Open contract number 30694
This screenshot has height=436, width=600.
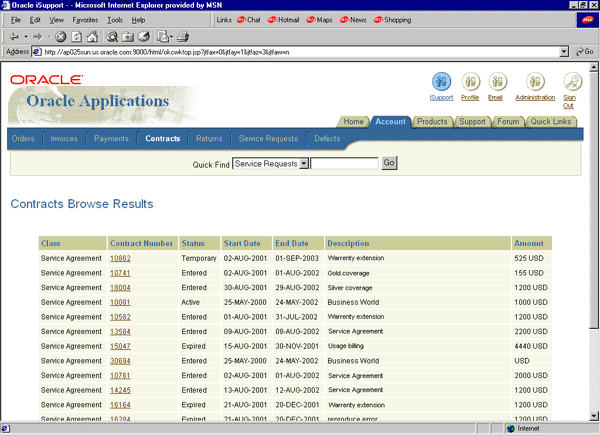click(120, 361)
